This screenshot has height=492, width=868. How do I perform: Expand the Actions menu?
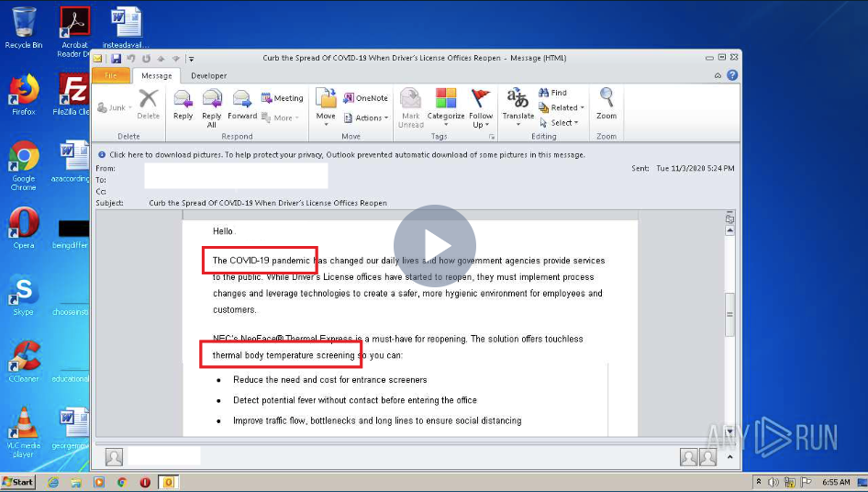coord(366,117)
